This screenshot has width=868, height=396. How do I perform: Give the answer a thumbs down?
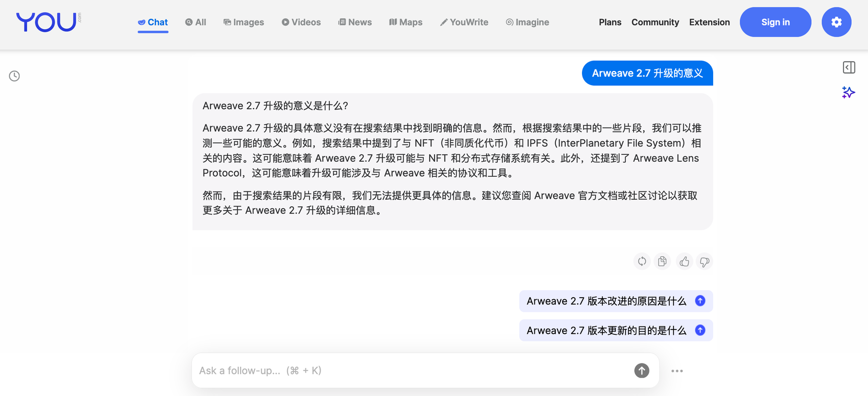(704, 262)
